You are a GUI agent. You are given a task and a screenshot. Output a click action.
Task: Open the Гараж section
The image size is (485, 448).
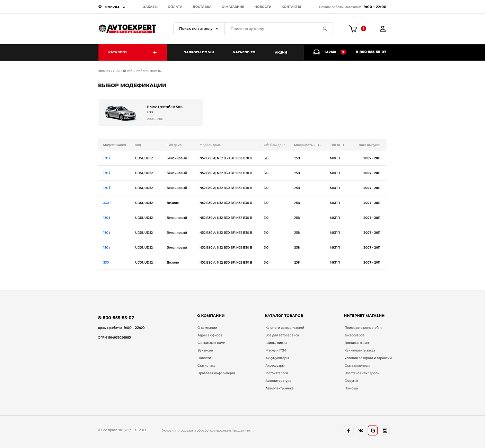330,52
